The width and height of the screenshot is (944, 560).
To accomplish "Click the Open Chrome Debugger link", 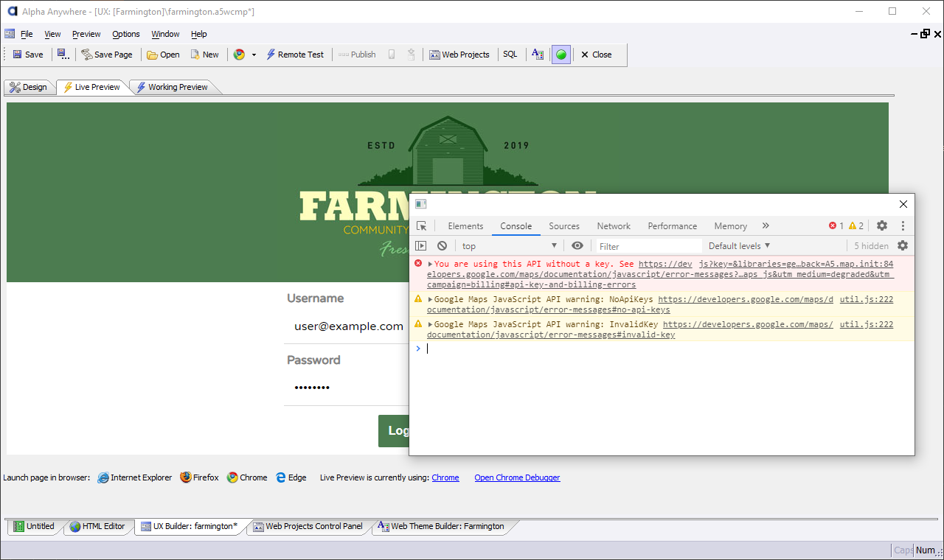I will pyautogui.click(x=517, y=477).
